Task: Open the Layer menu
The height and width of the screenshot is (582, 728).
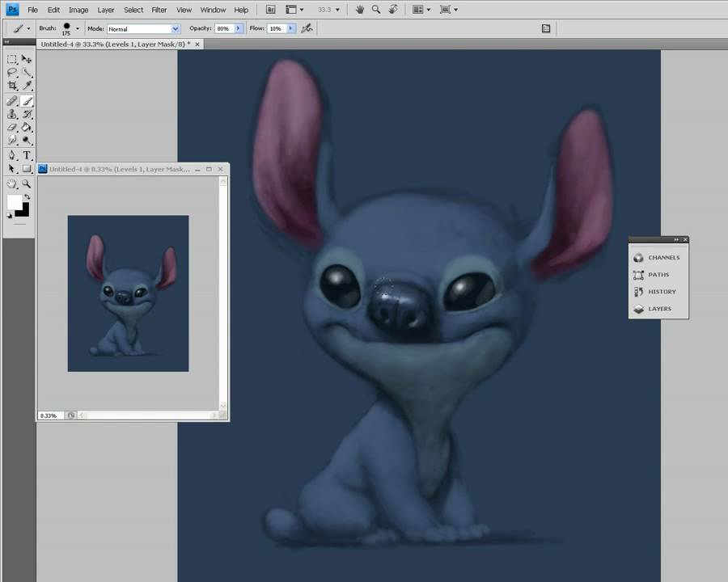Action: pos(106,10)
